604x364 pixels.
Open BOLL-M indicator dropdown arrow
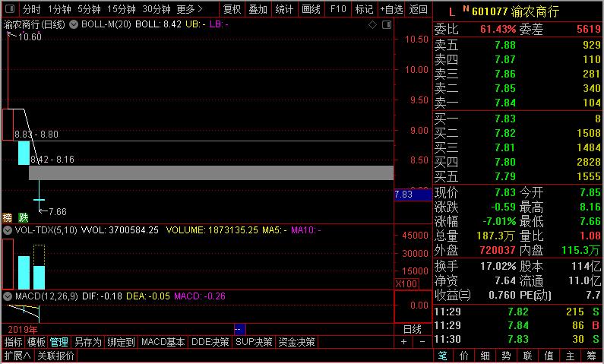coord(74,25)
